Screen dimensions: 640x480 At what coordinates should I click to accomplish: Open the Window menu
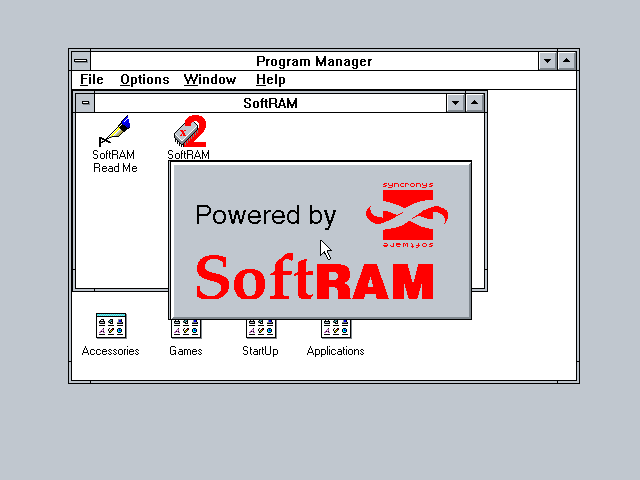click(x=210, y=80)
